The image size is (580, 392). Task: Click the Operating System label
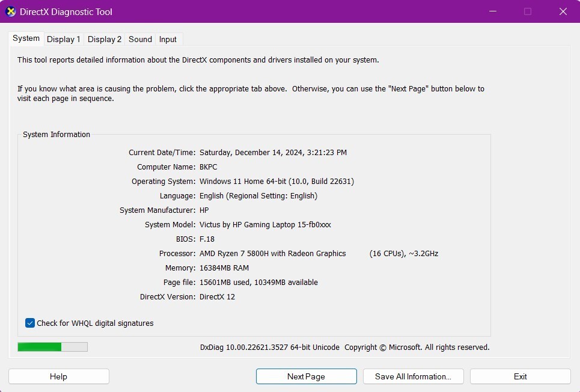tap(163, 182)
